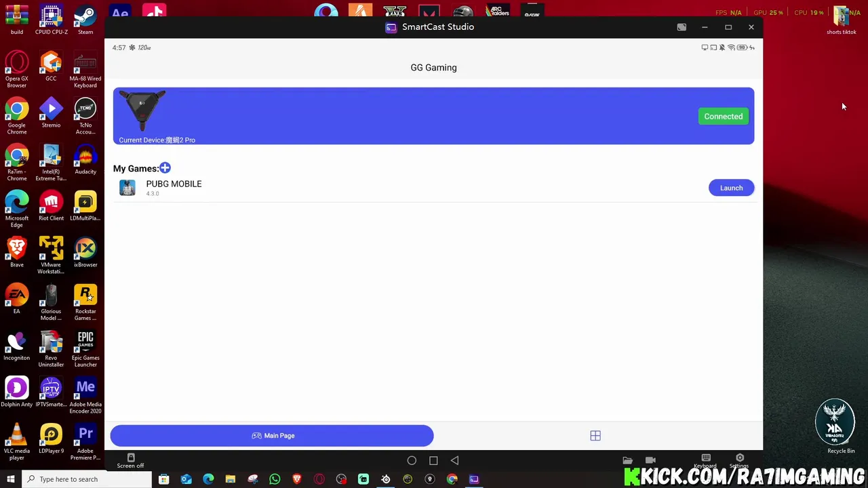Open File Explorer from the taskbar
The height and width of the screenshot is (488, 868).
pos(231,479)
